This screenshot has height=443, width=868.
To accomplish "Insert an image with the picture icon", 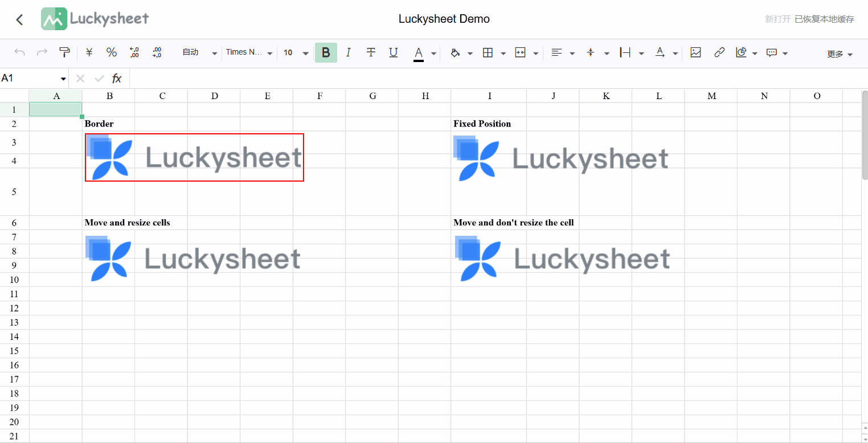I will pyautogui.click(x=695, y=52).
